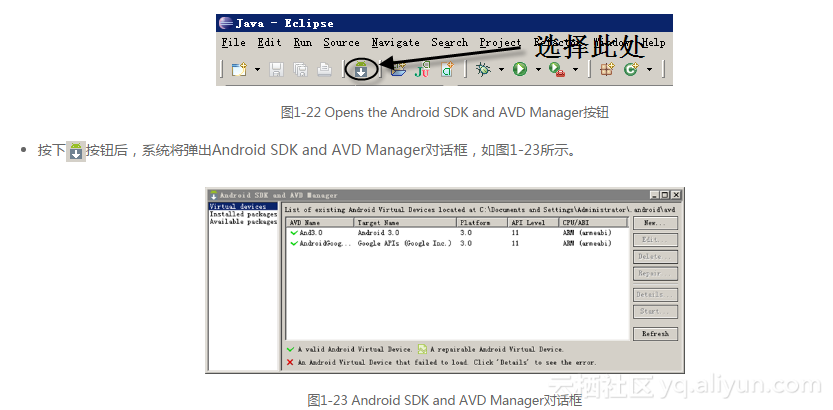Click the Platform column header
The width and height of the screenshot is (833, 410).
pos(482,223)
